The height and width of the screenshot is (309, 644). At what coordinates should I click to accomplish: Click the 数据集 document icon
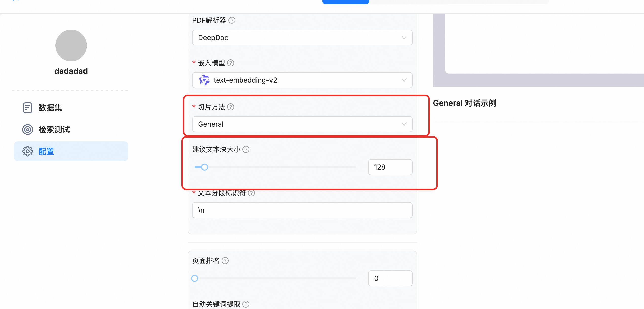point(27,108)
